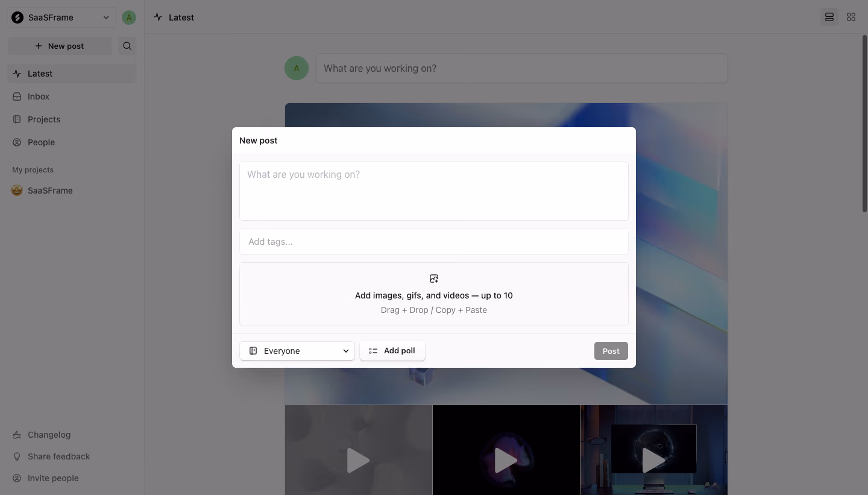Click the SaaSFrame logo icon at top left

pyautogui.click(x=17, y=17)
